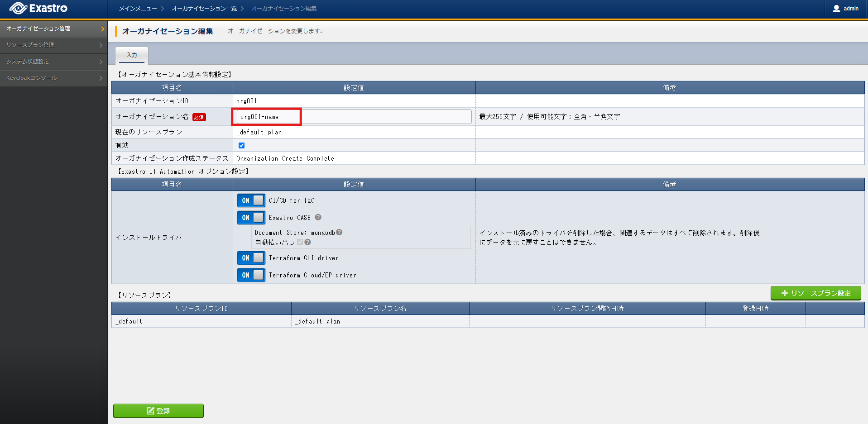This screenshot has width=868, height=424.
Task: Click help icon beside Document Store mongodb
Action: 339,232
